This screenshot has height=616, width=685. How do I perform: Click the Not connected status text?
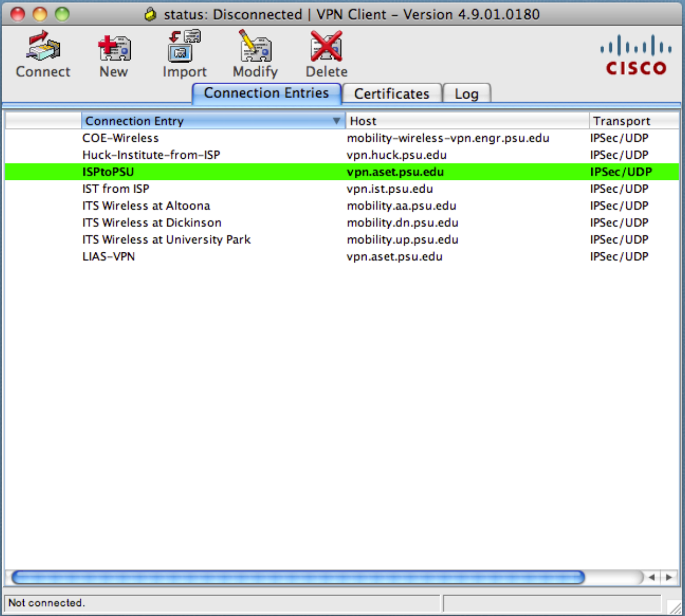click(x=47, y=603)
